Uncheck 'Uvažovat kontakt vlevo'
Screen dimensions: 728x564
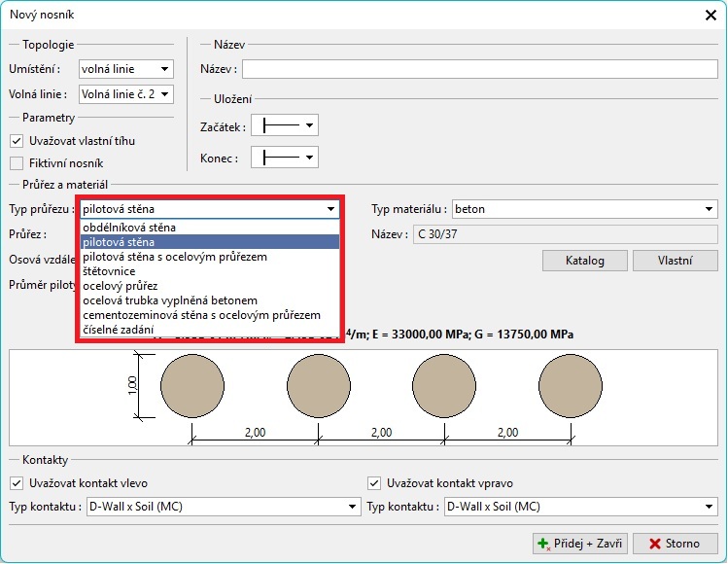17,482
